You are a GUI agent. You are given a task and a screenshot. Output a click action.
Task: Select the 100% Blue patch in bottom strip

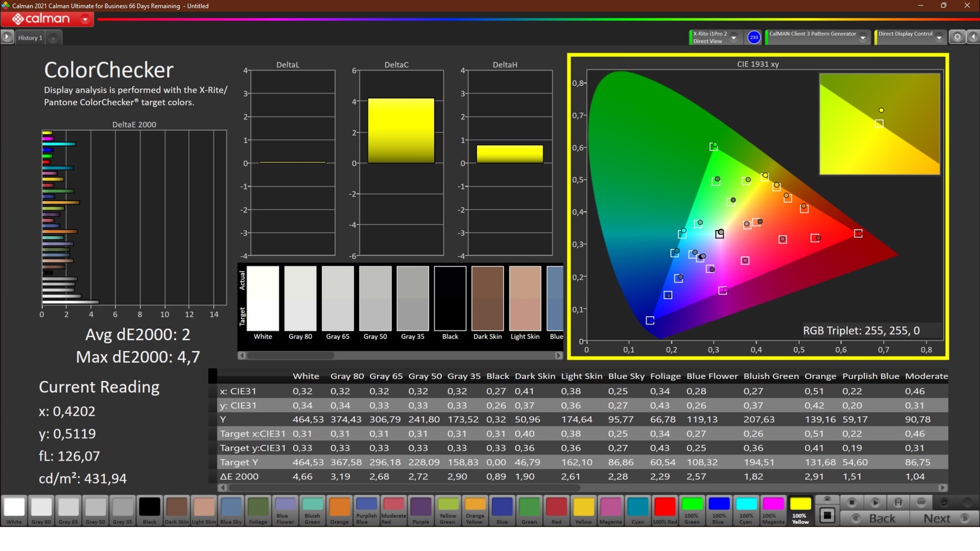tap(719, 510)
